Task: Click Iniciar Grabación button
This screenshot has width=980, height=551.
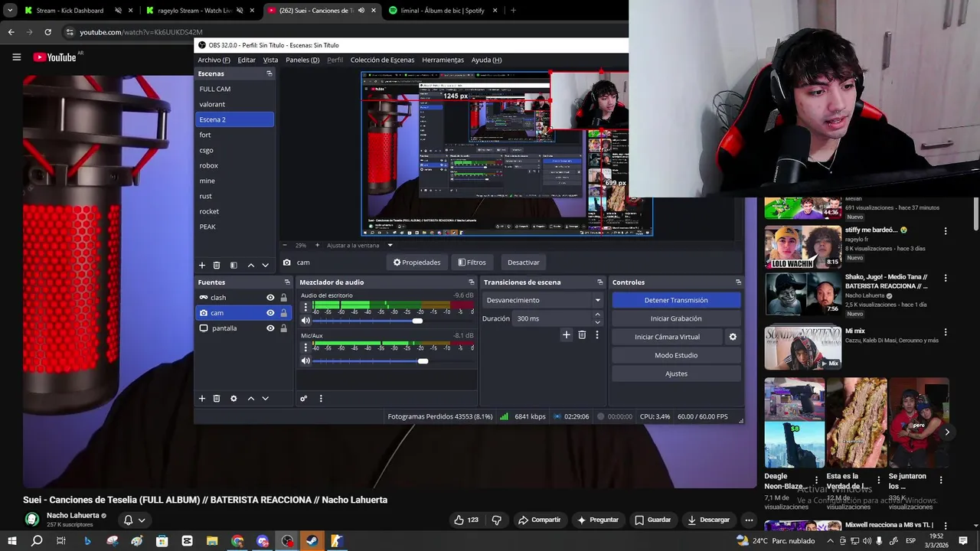Action: [x=676, y=318]
